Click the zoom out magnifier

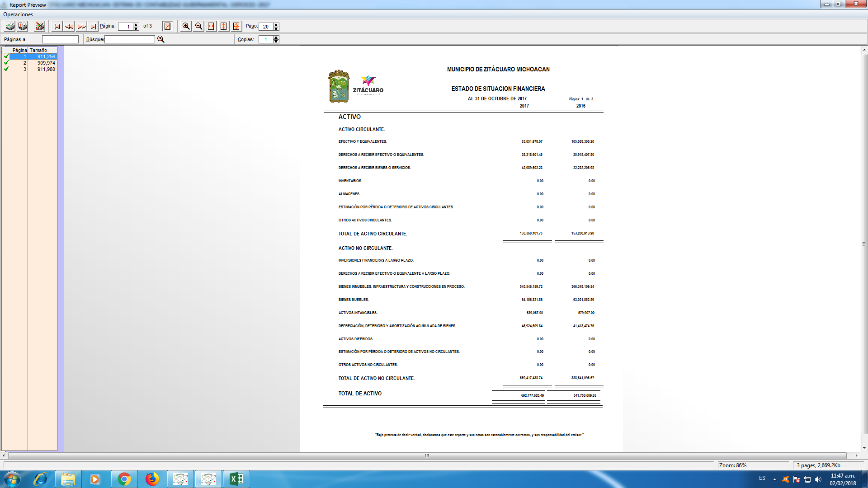pos(198,26)
